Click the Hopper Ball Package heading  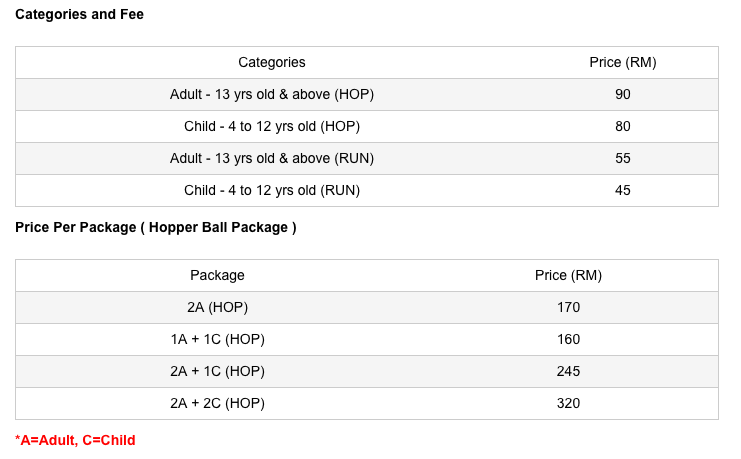click(156, 227)
